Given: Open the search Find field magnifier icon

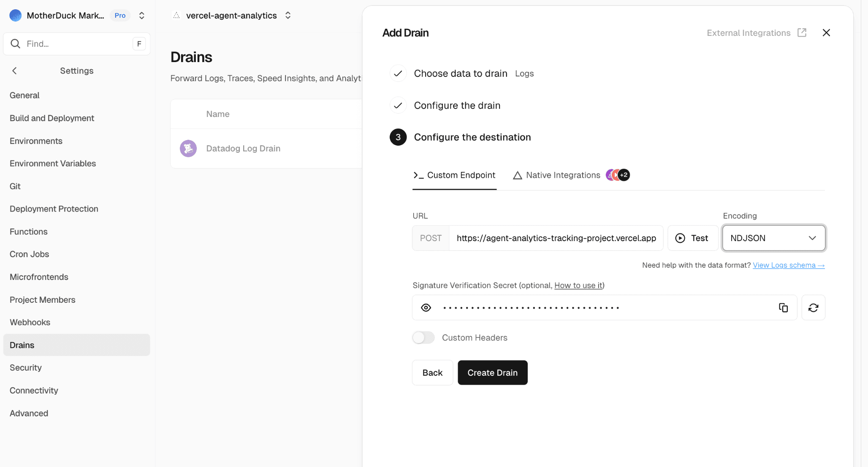Looking at the screenshot, I should pos(15,43).
